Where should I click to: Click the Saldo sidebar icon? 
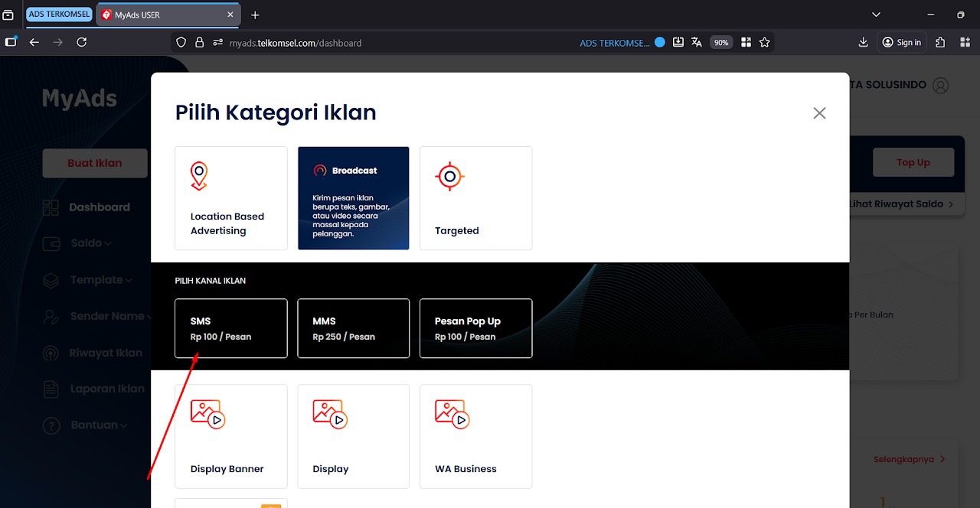click(x=51, y=243)
